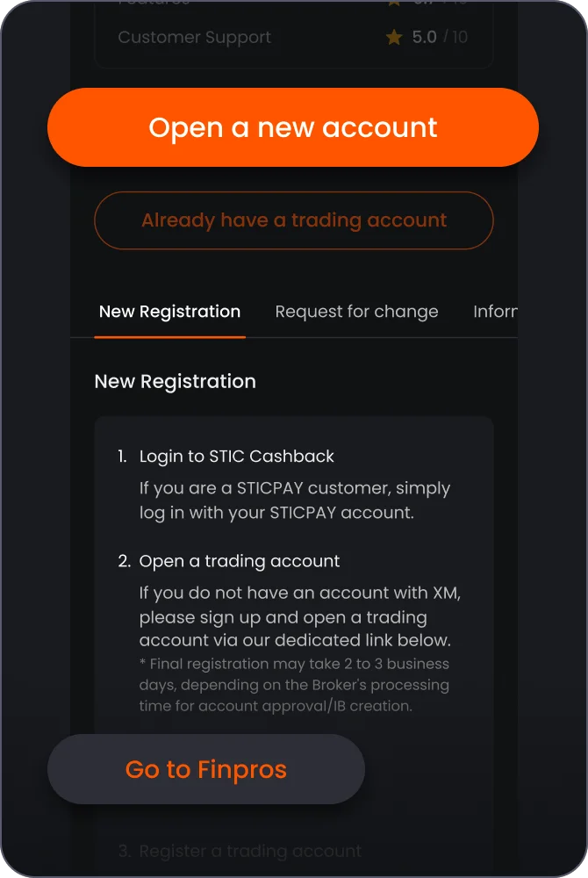588x878 pixels.
Task: Tap the STICPAY login instructions text
Action: [x=296, y=500]
